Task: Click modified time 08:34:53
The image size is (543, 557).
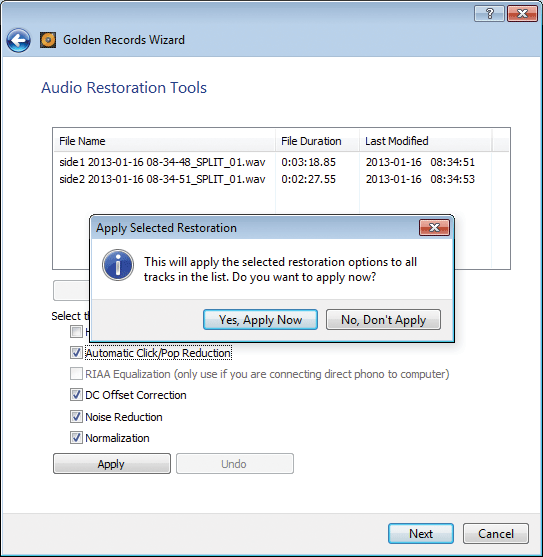Action: [x=452, y=179]
